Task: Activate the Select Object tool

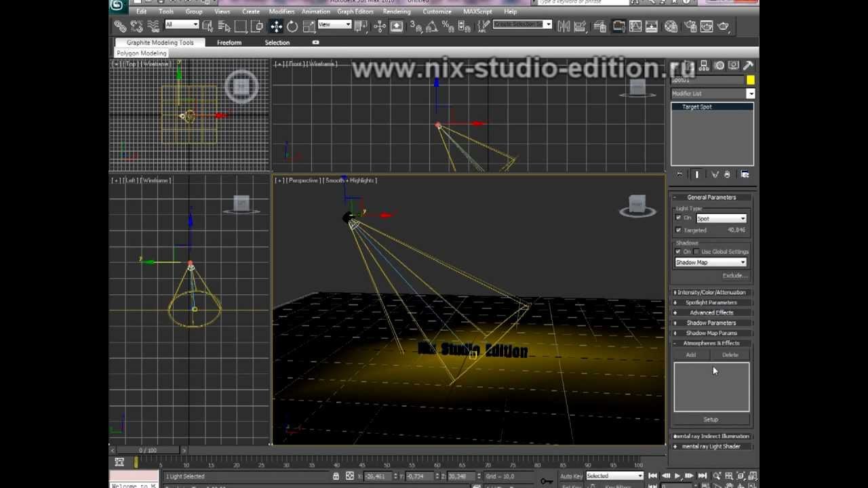Action: click(x=208, y=26)
